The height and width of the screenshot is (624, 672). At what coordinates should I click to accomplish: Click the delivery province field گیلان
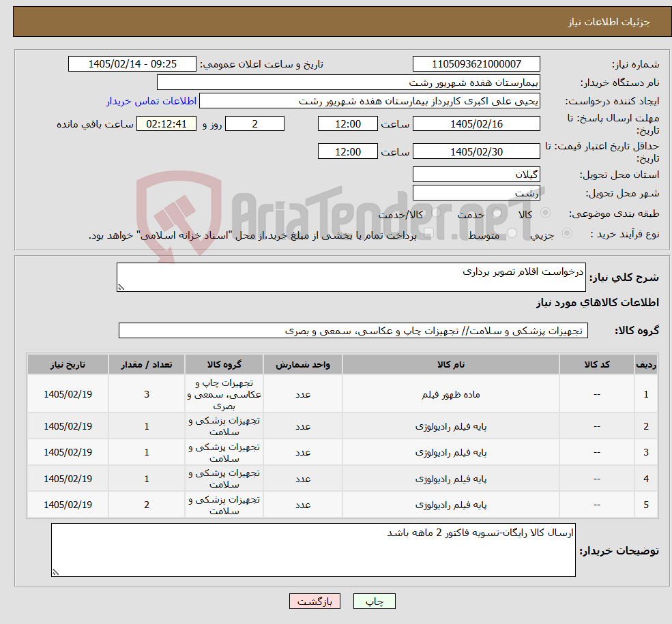476,175
